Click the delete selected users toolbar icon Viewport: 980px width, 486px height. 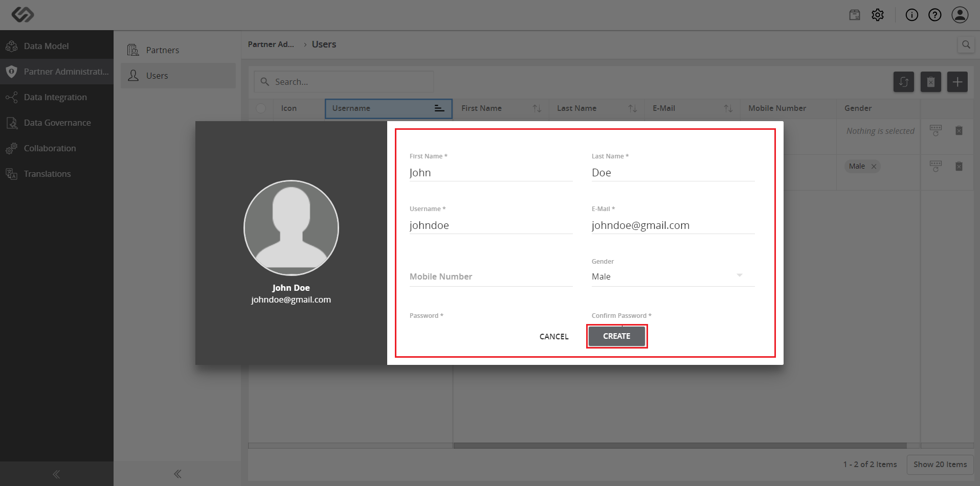(x=931, y=82)
